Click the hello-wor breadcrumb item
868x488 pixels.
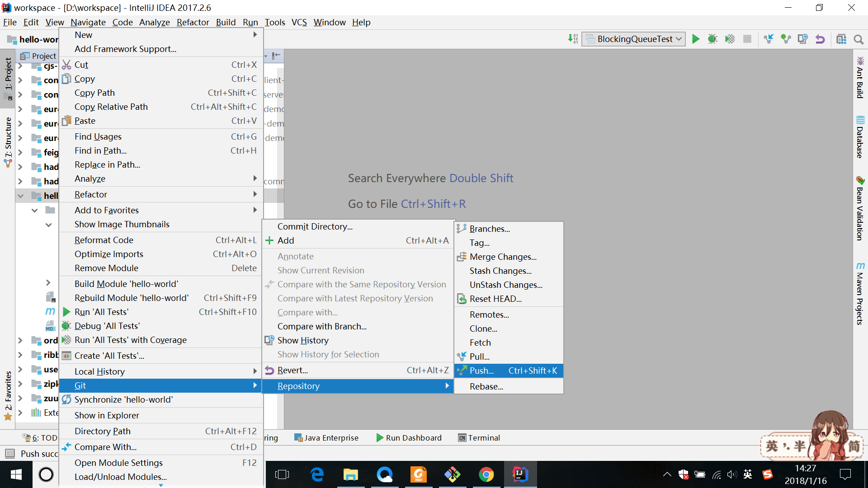(x=33, y=40)
